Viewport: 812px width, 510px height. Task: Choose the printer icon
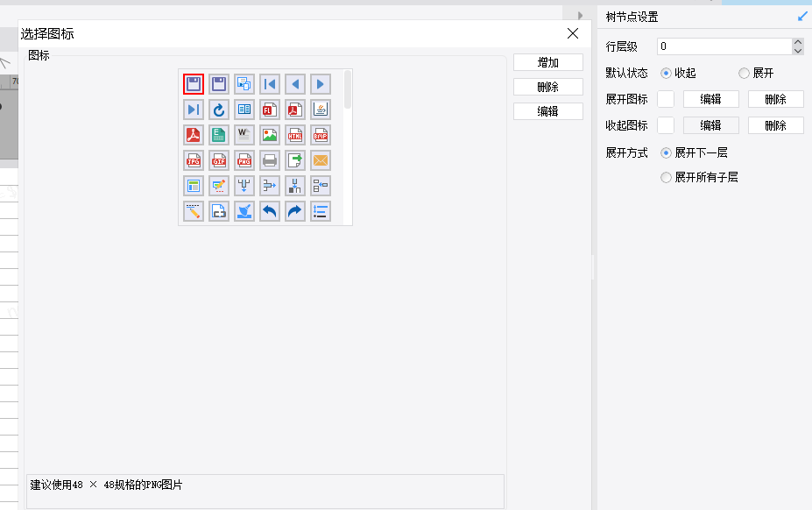[269, 160]
